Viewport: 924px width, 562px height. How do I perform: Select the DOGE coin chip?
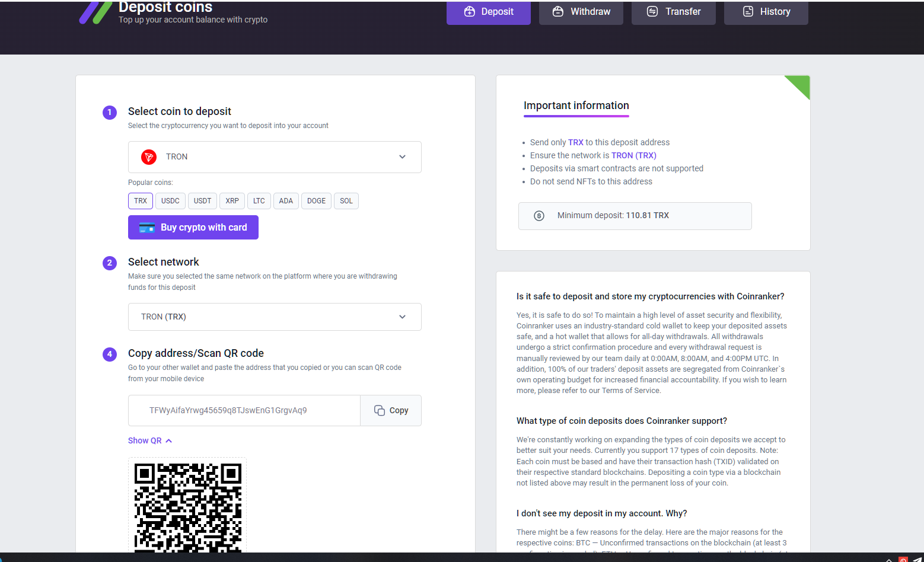[x=316, y=201]
